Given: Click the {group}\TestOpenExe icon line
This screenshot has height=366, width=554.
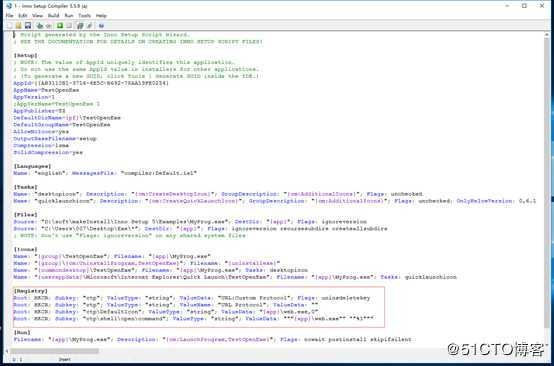Looking at the screenshot, I should coord(112,256).
